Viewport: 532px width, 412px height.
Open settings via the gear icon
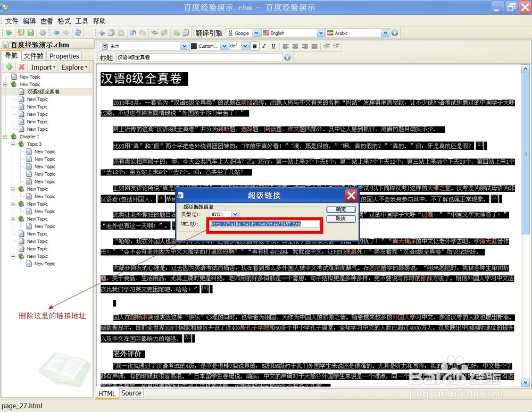click(x=43, y=33)
